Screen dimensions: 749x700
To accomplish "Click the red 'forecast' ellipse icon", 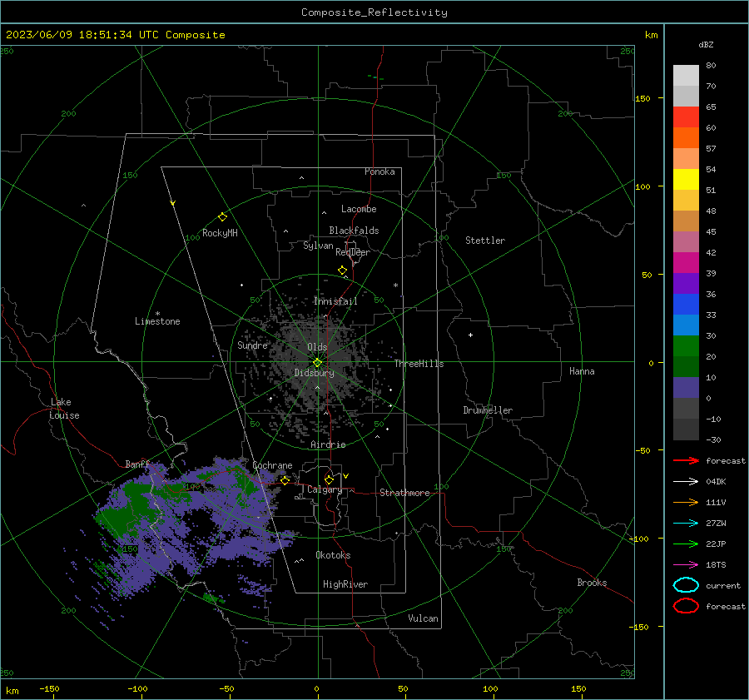I will [686, 606].
